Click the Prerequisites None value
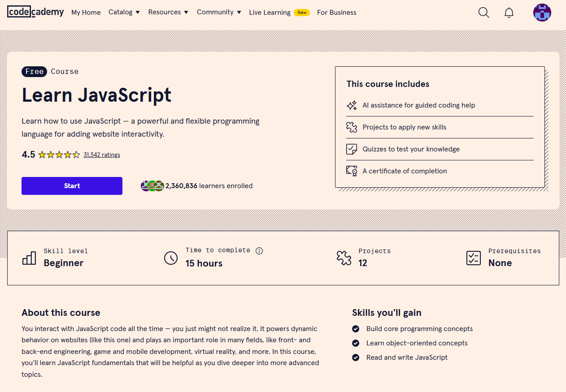The width and height of the screenshot is (566, 392). pos(500,263)
